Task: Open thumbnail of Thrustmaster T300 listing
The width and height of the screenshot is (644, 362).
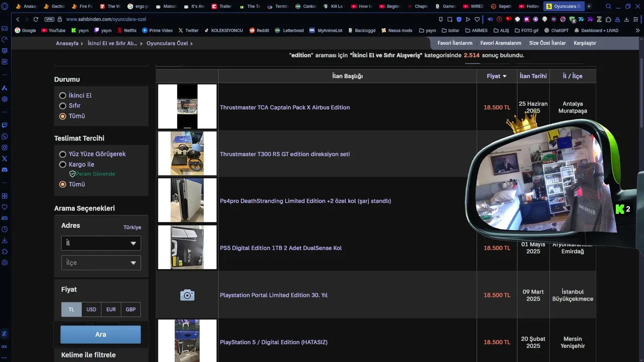Action: 187,153
